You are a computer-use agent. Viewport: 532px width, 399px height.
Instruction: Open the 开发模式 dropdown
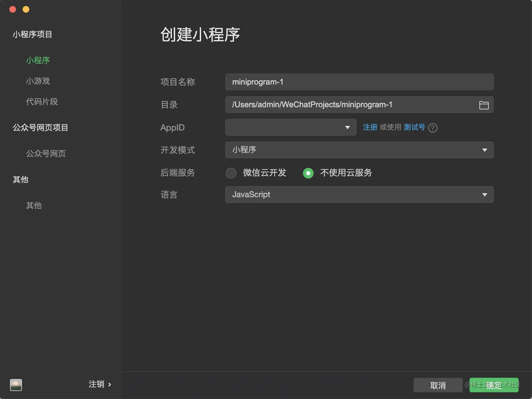coord(359,150)
